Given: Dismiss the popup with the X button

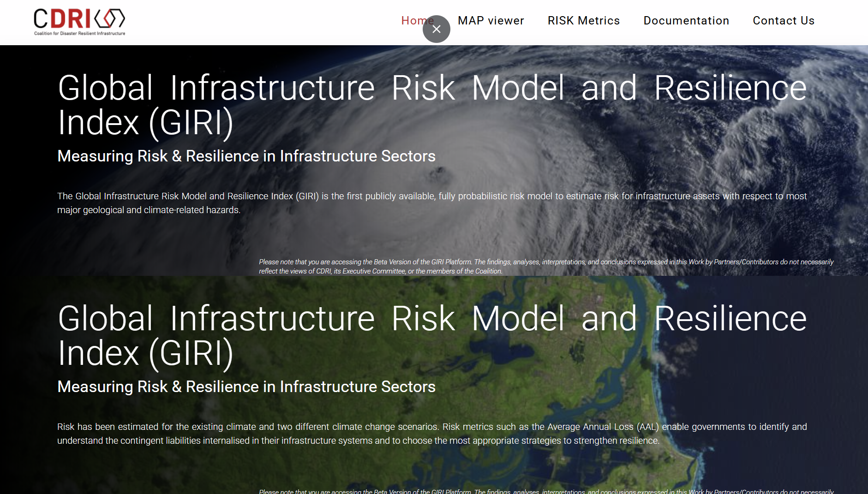Looking at the screenshot, I should [x=436, y=29].
